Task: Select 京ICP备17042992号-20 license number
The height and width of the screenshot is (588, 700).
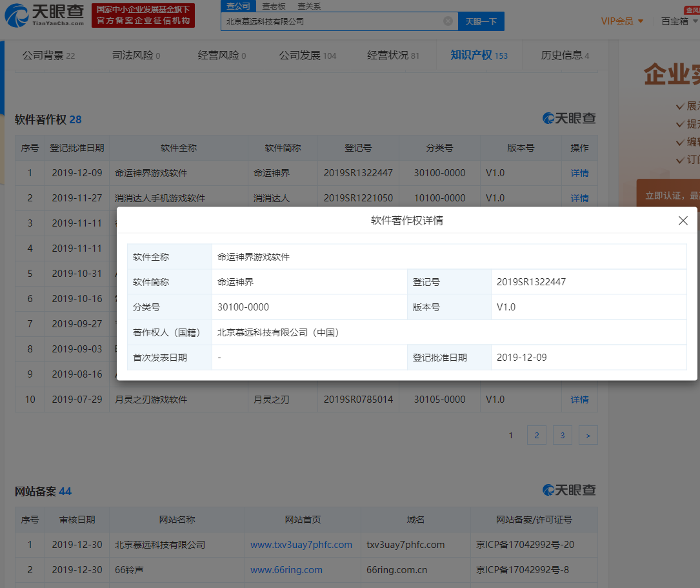Action: [525, 545]
